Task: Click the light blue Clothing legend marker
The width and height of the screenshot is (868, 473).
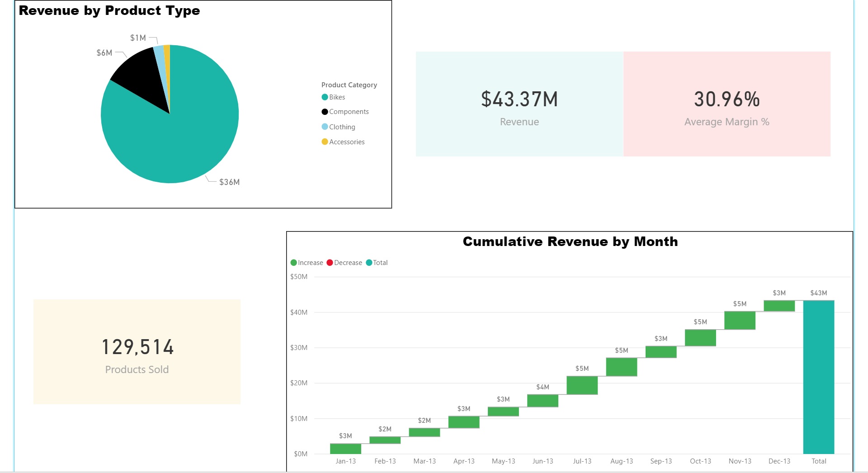Action: click(325, 127)
